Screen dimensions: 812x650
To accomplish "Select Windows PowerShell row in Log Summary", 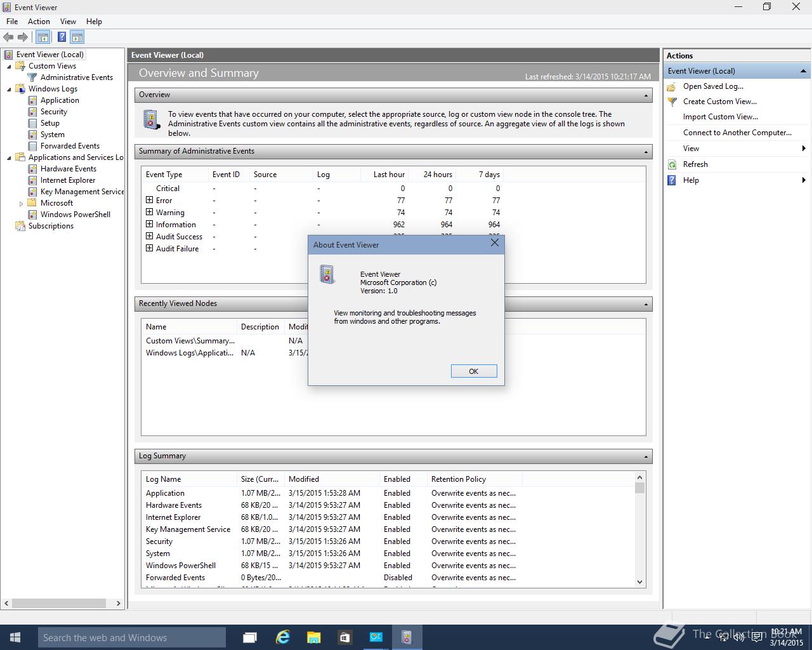I will [x=388, y=566].
